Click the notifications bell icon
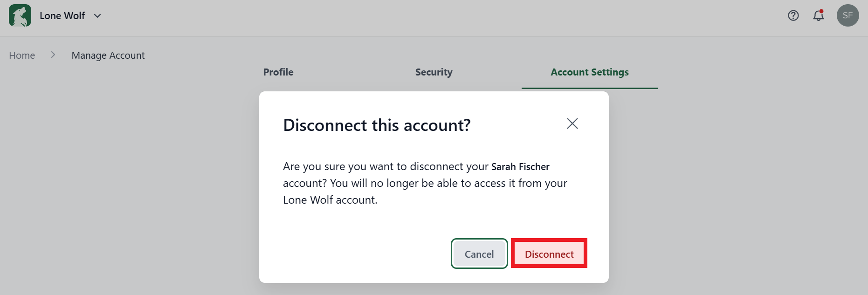Viewport: 868px width, 295px height. click(x=818, y=16)
